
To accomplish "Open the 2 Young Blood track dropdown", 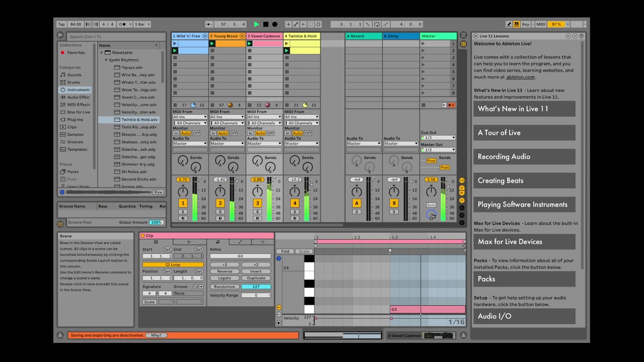I will (x=242, y=36).
